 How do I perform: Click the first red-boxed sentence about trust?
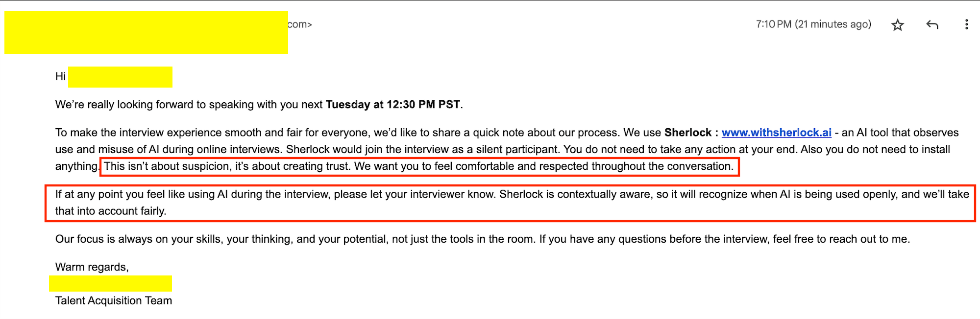(x=419, y=166)
